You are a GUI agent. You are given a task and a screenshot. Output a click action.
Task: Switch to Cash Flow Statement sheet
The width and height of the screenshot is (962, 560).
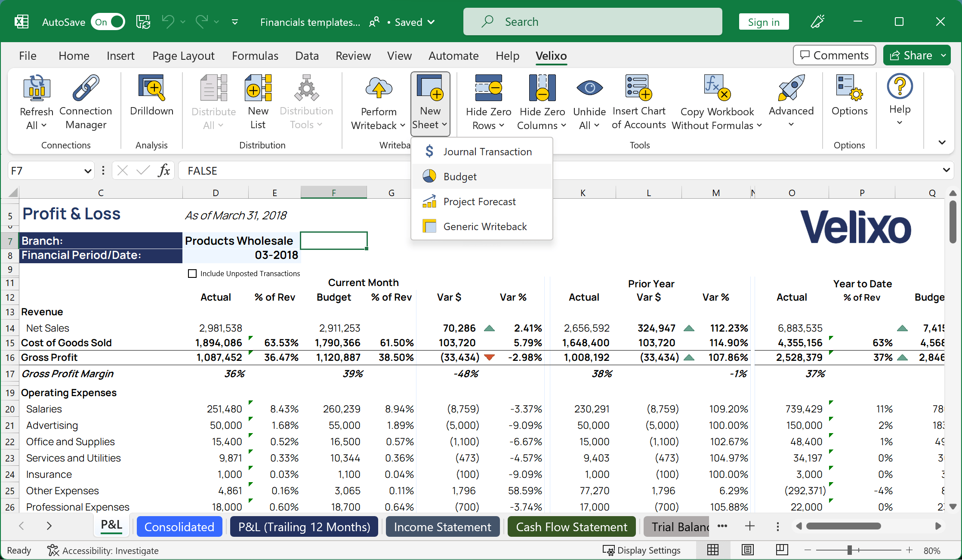click(572, 527)
